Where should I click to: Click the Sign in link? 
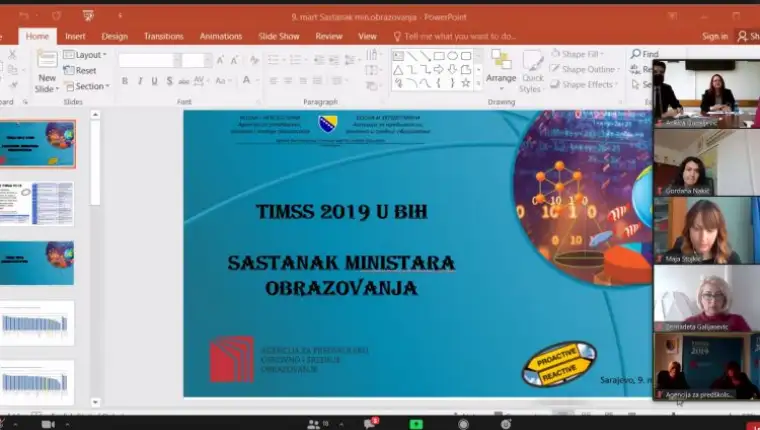tap(715, 36)
